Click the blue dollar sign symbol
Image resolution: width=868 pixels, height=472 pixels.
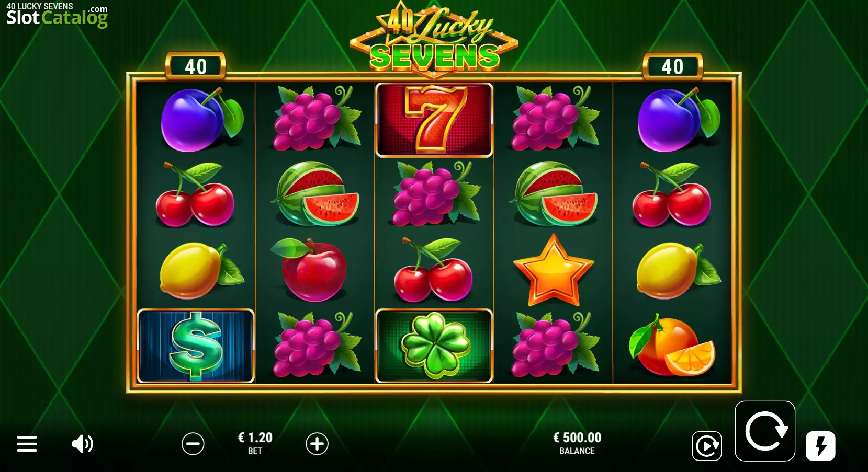click(196, 346)
